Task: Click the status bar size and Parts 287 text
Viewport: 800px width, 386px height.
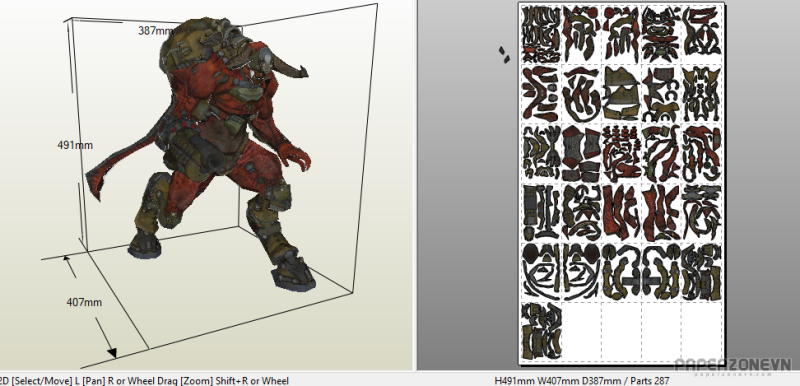Action: point(582,381)
